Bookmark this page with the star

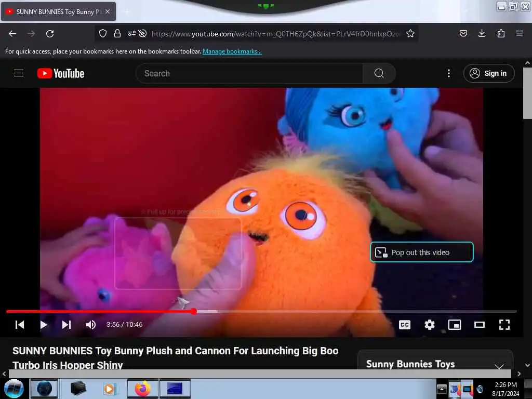tap(410, 33)
